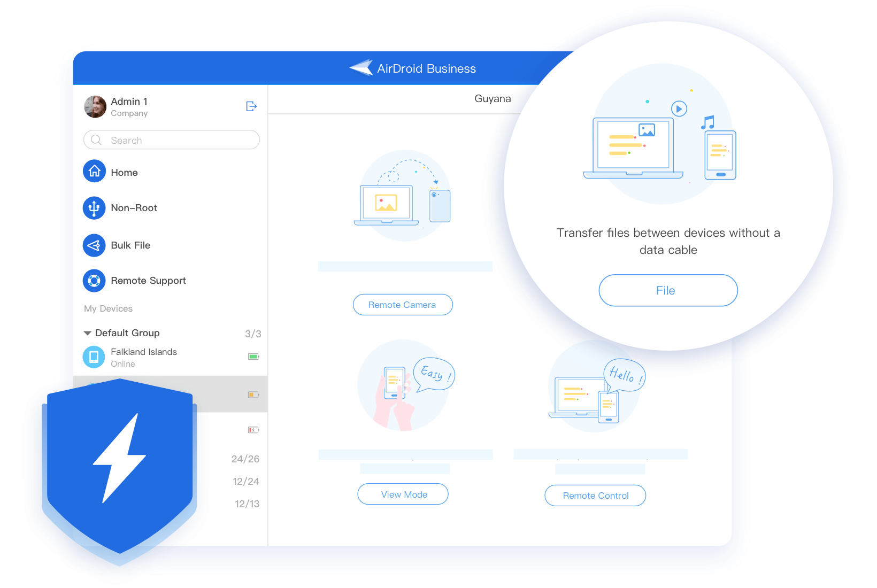Open the Remote Support menu label
Screen dimensions: 877x588
148,281
